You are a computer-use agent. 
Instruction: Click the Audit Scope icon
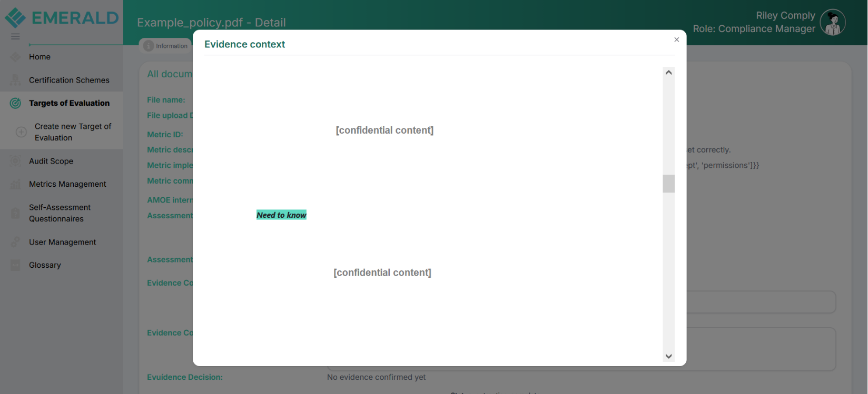pyautogui.click(x=16, y=161)
